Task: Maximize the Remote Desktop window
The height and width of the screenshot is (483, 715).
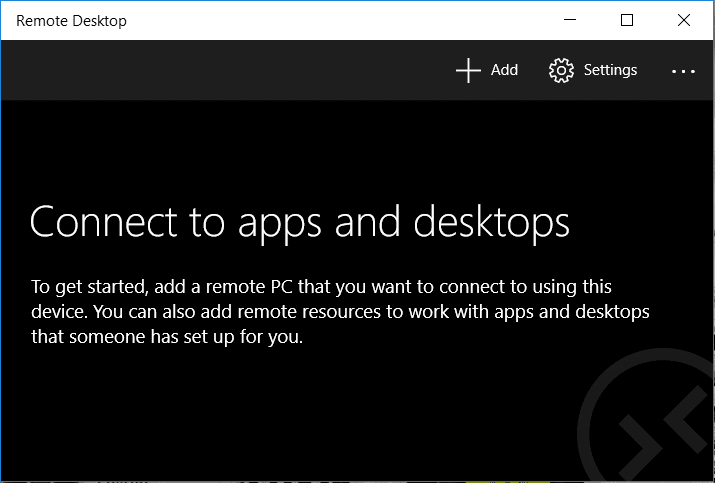Action: tap(627, 20)
